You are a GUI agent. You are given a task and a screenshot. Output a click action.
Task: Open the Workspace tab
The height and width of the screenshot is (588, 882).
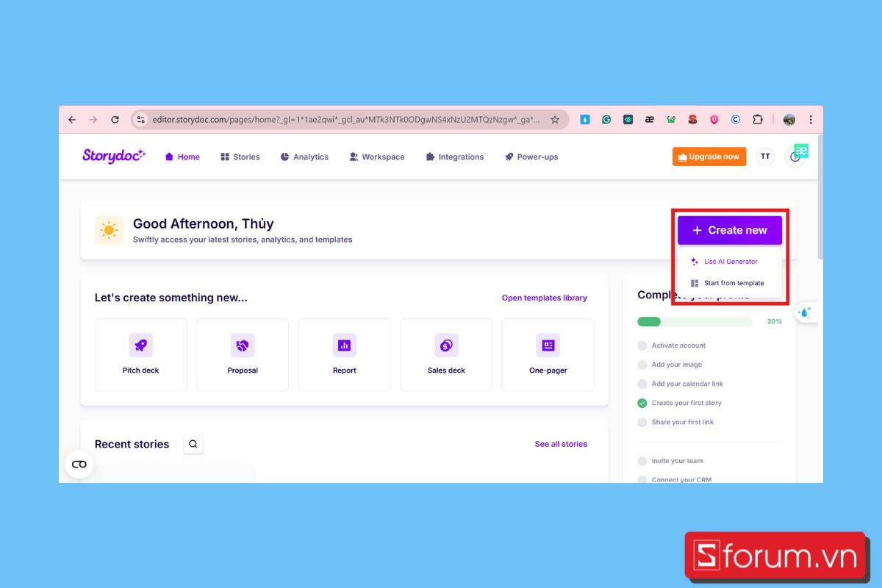click(377, 157)
